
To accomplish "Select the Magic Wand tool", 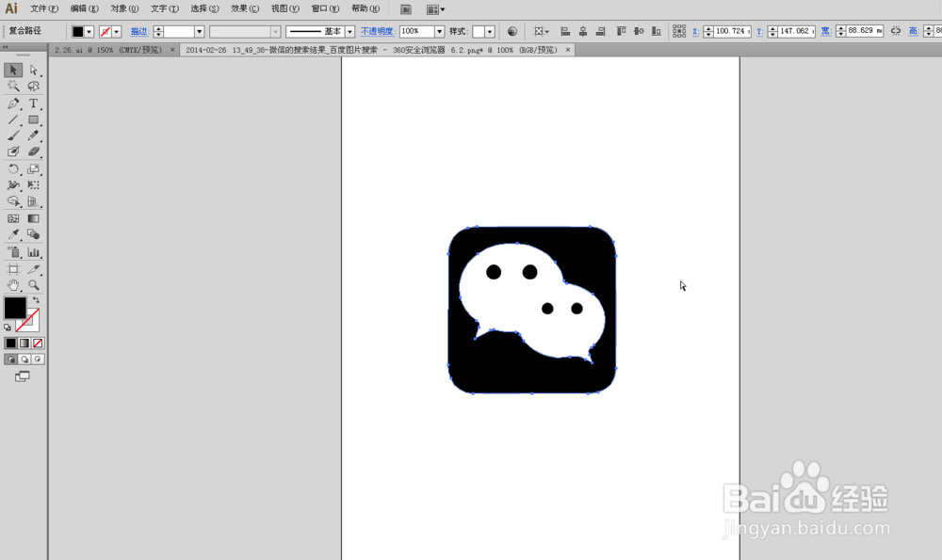I will pos(13,87).
